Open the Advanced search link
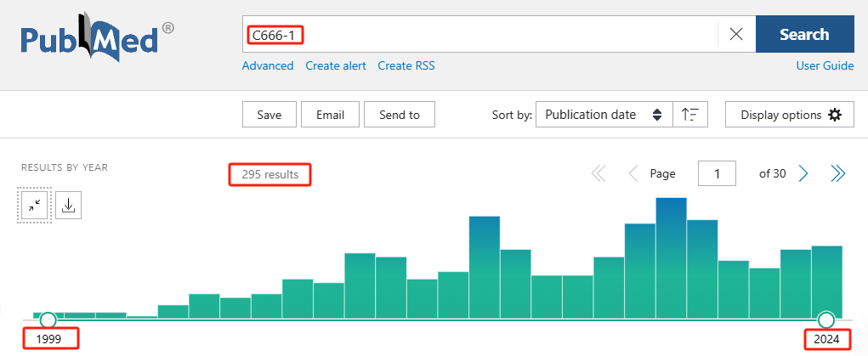The height and width of the screenshot is (356, 868). click(268, 66)
